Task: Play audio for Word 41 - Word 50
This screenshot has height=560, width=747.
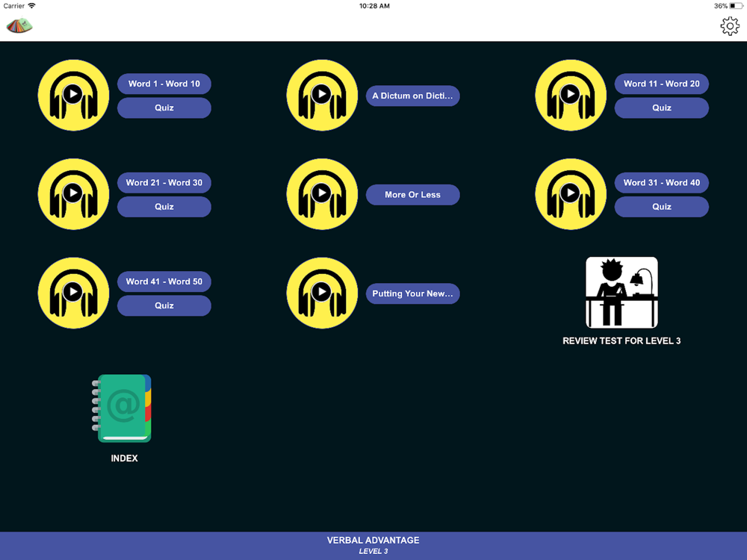Action: 73,293
